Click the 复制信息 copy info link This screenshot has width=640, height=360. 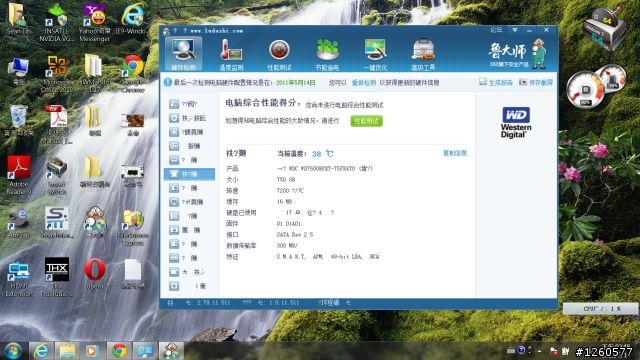click(x=455, y=153)
